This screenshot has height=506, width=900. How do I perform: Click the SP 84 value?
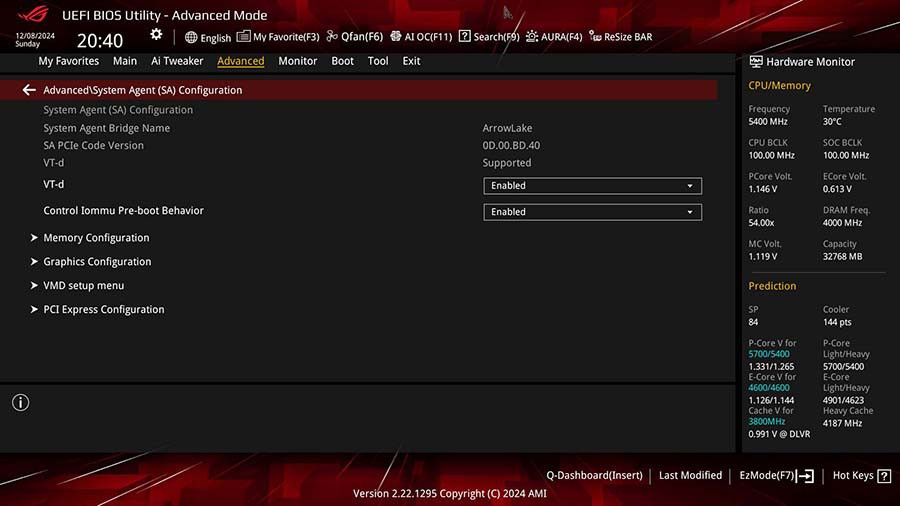(x=753, y=322)
